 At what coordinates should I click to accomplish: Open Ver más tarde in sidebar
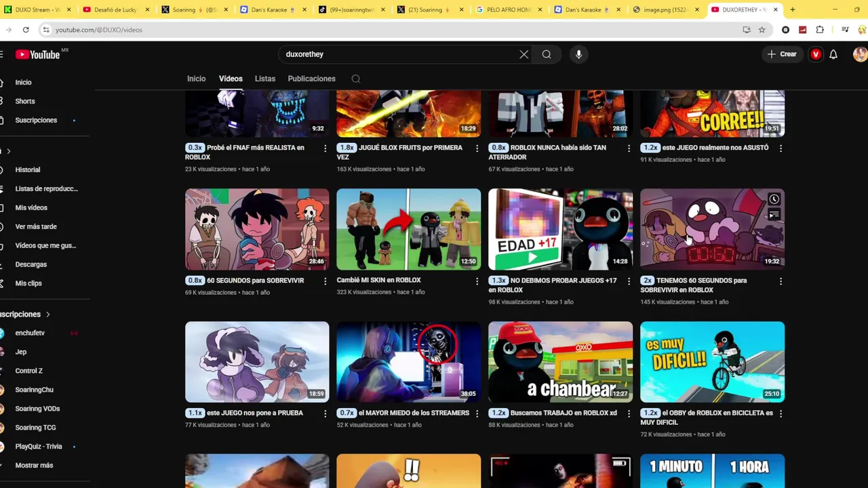coord(36,227)
